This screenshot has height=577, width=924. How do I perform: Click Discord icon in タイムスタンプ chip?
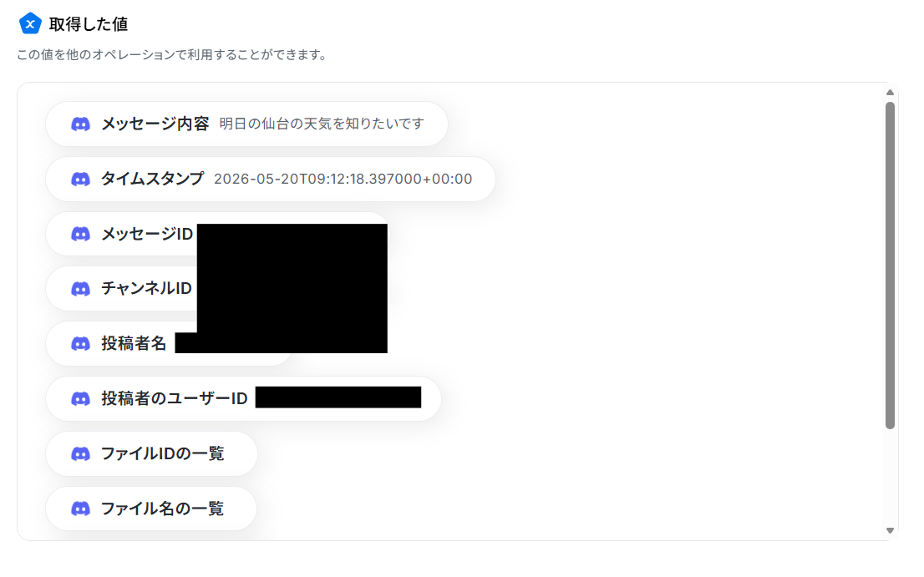[x=81, y=179]
